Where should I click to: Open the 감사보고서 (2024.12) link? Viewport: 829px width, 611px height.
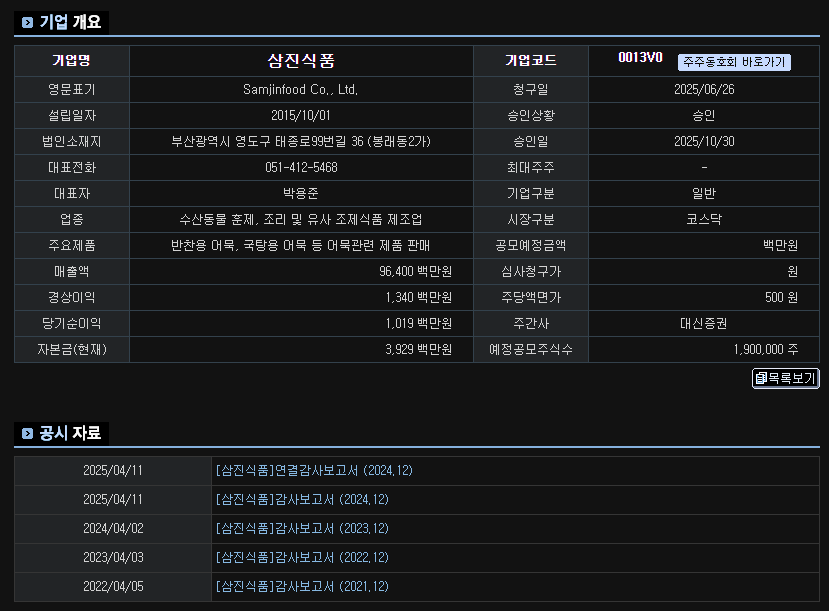click(302, 499)
